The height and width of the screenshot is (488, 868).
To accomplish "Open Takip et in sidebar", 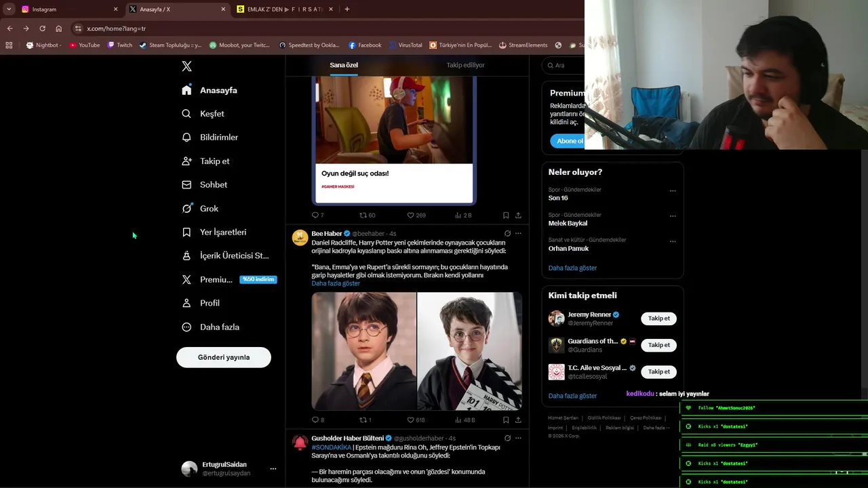I will [x=205, y=161].
